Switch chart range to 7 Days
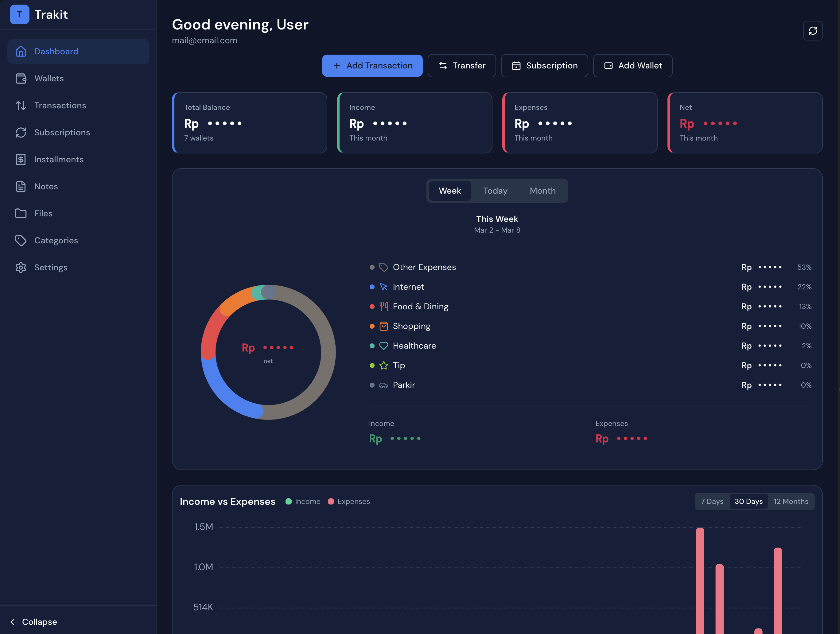Viewport: 840px width, 634px height. click(x=712, y=501)
